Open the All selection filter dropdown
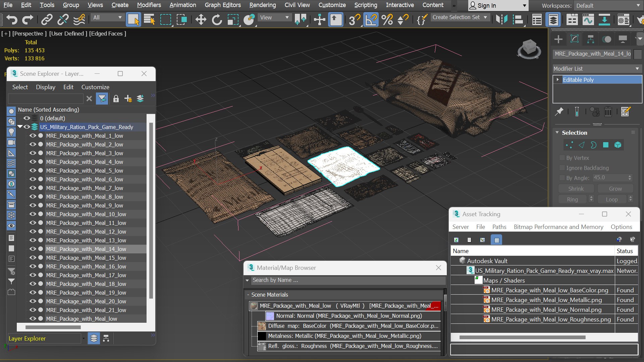Screen dimensions: 644x362 (x=107, y=17)
